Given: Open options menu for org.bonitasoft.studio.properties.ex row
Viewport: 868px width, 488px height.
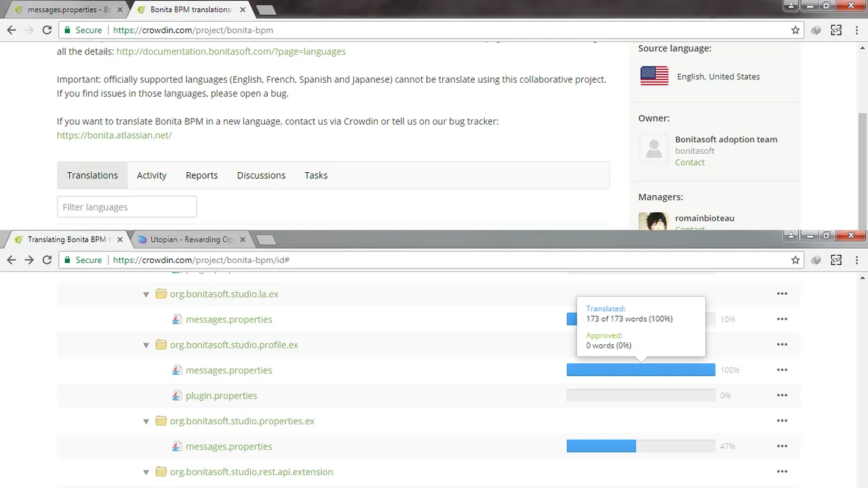Looking at the screenshot, I should click(x=782, y=421).
